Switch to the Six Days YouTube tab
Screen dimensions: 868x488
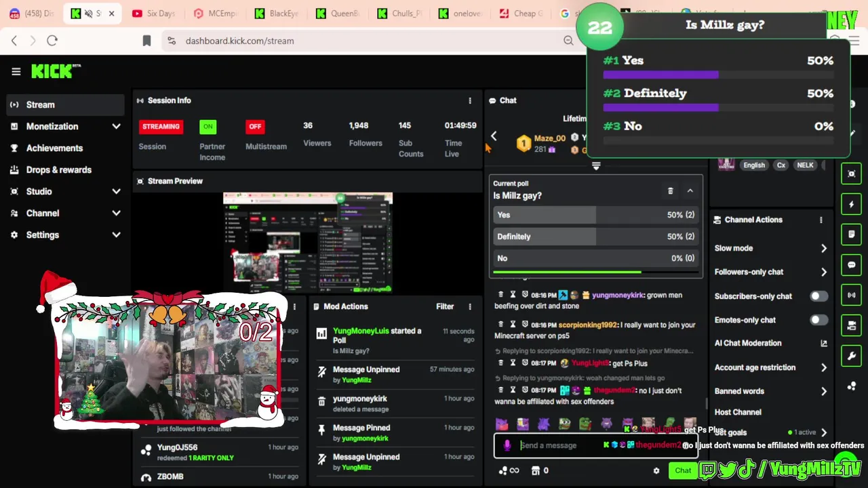(x=155, y=14)
